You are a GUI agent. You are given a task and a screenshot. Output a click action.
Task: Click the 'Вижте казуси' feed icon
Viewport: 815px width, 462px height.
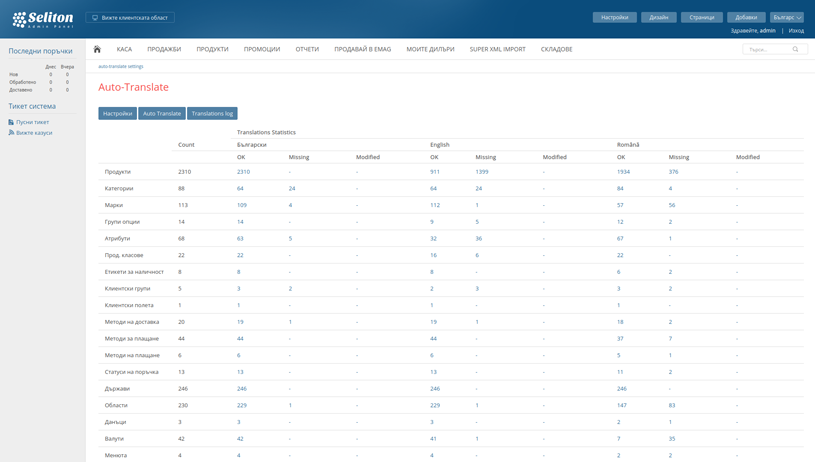[11, 133]
